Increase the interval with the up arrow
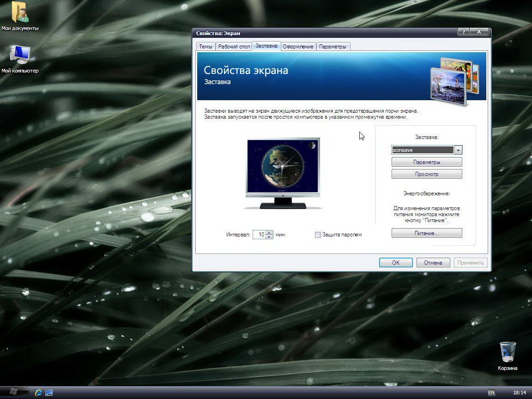 point(269,232)
